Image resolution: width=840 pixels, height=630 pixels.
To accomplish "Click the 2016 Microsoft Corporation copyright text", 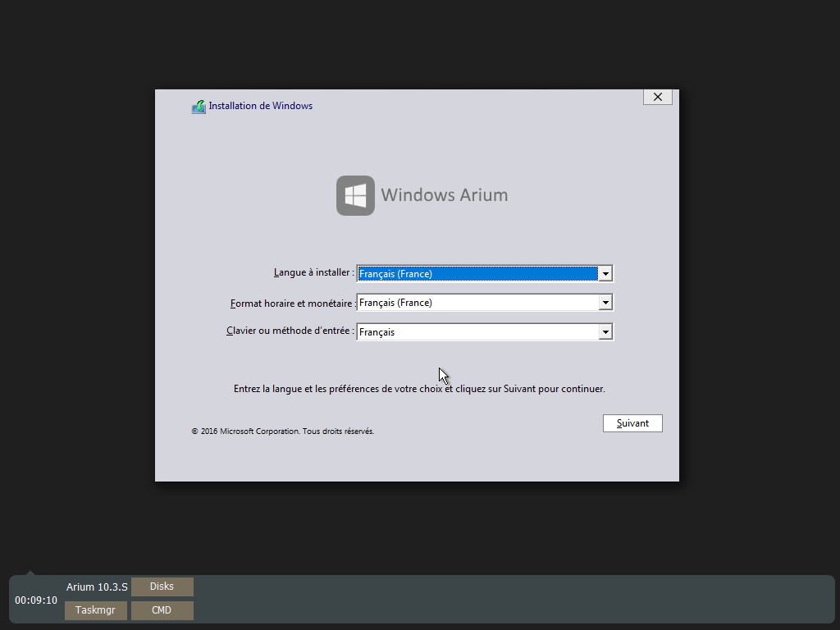I will click(x=283, y=431).
